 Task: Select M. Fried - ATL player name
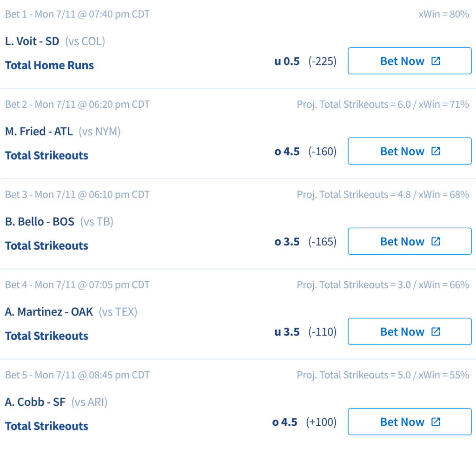click(x=39, y=132)
